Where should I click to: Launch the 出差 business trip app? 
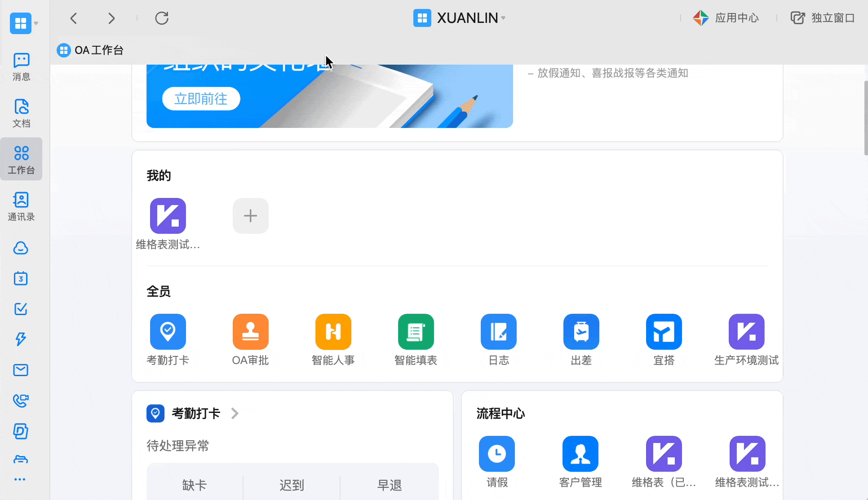click(x=581, y=332)
